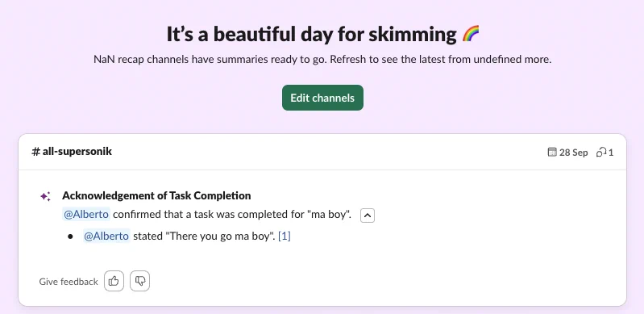Open @Alberto mention in the confirmed sentence
The height and width of the screenshot is (314, 644).
(x=86, y=215)
